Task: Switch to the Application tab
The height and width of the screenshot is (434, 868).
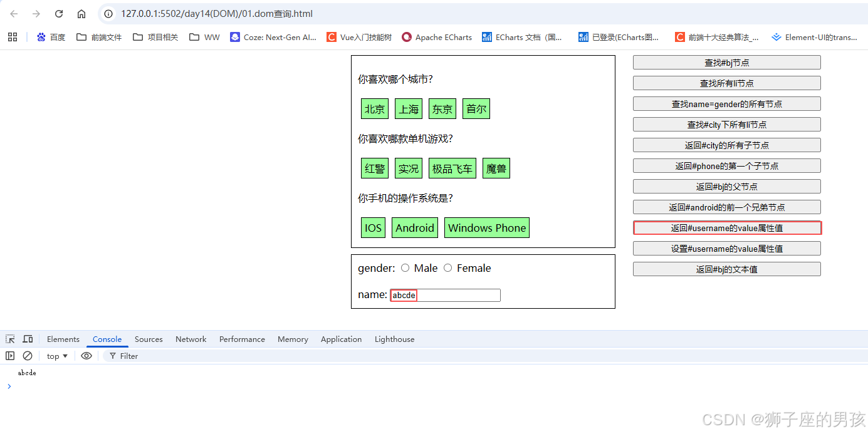Action: point(341,339)
